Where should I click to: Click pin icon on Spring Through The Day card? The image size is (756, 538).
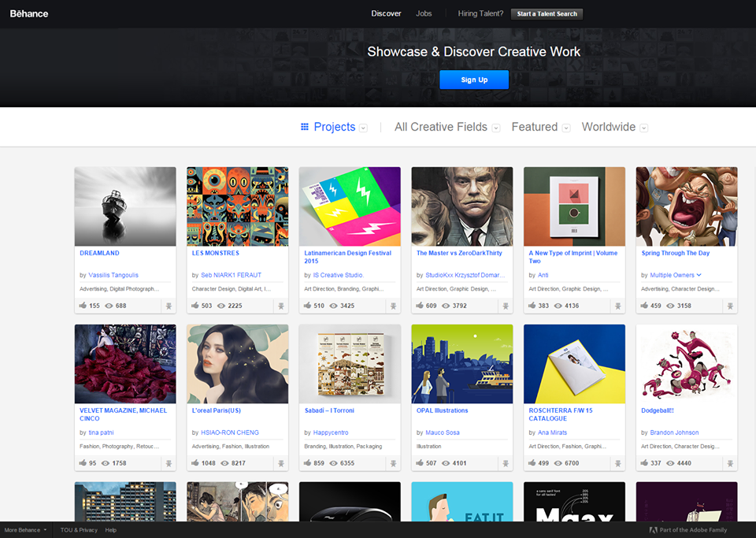pyautogui.click(x=731, y=306)
